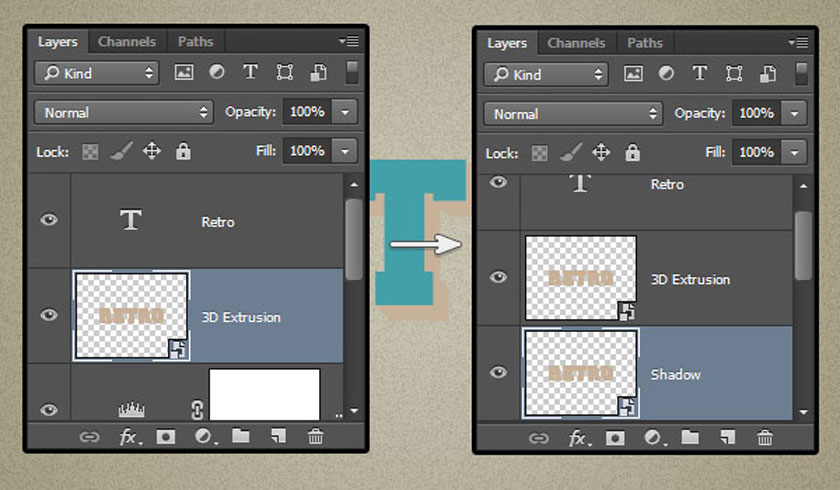This screenshot has width=840, height=490.
Task: Select Layers tab in left panel
Action: (x=58, y=42)
